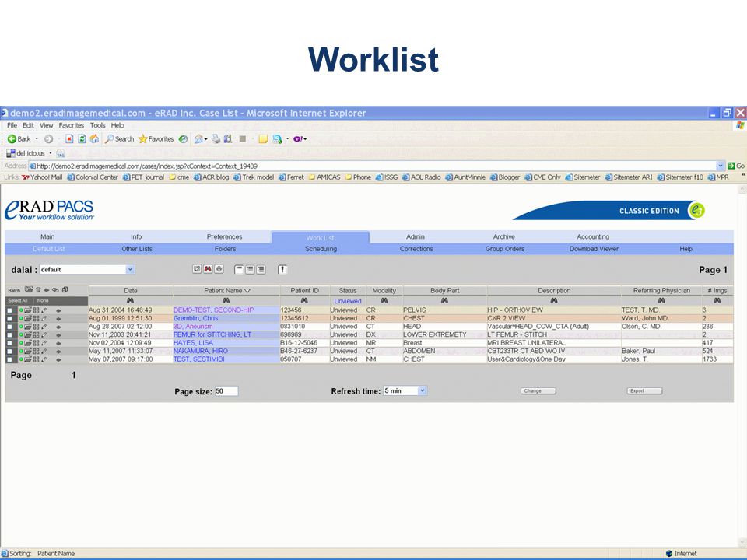Screen dimensions: 747x560
Task: Open the Mail toolbar dropdown
Action: pyautogui.click(x=205, y=139)
